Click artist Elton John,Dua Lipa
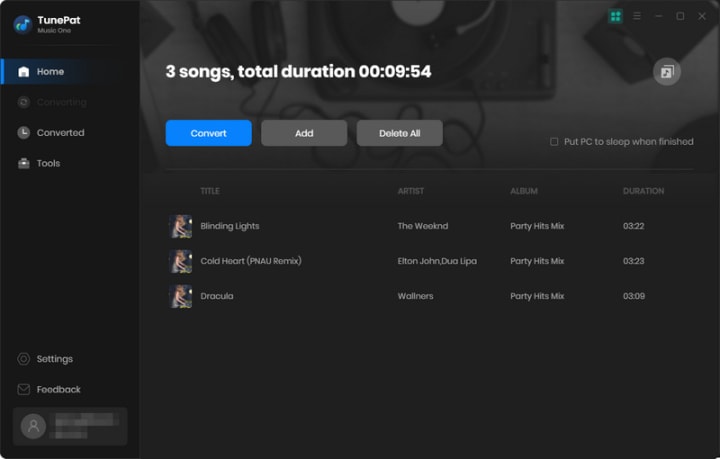 click(x=437, y=261)
